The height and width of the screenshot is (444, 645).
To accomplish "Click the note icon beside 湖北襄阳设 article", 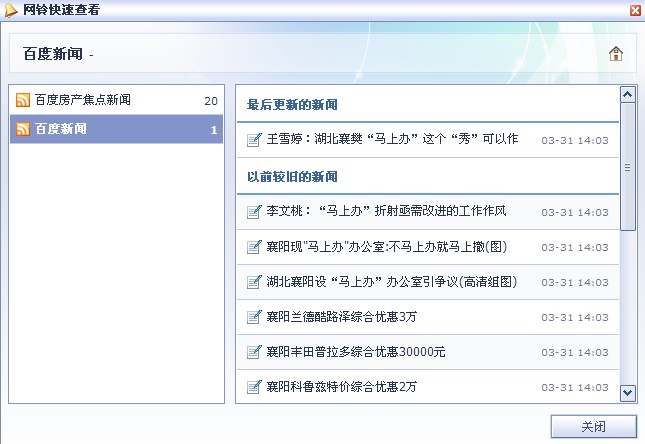I will [x=254, y=282].
